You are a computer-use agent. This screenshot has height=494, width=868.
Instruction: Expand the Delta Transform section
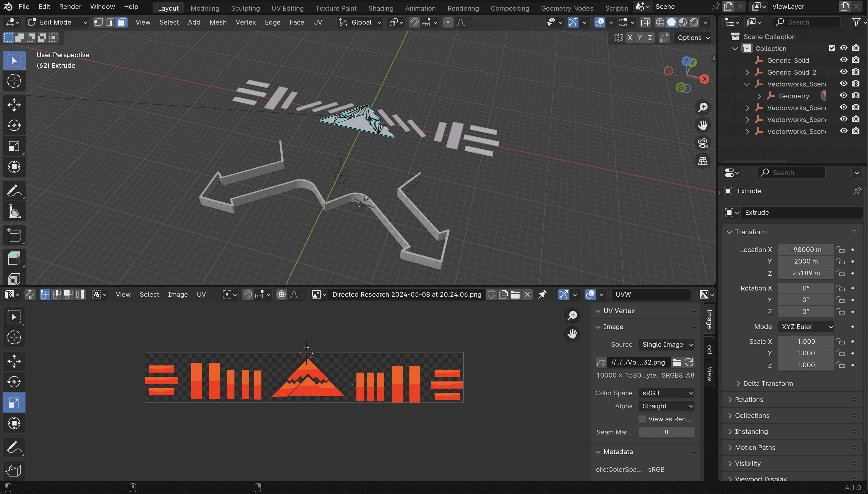pyautogui.click(x=768, y=384)
